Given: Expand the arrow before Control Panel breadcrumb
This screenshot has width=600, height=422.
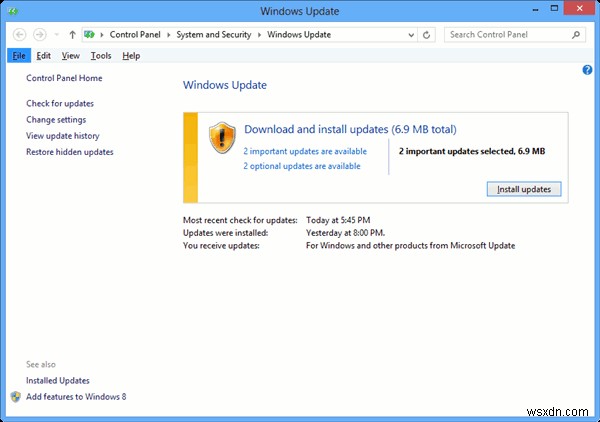Looking at the screenshot, I should pos(102,35).
